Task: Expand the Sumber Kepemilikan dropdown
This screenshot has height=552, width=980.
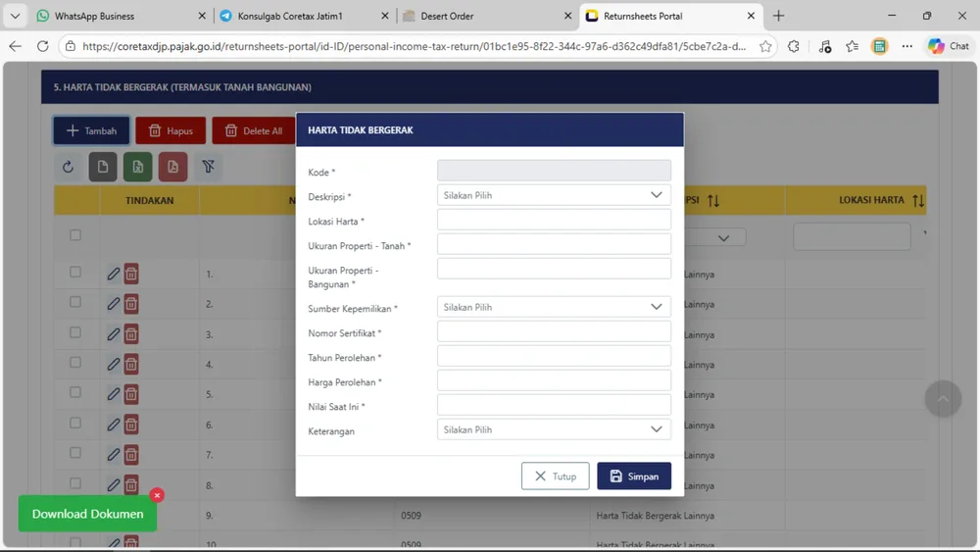Action: pyautogui.click(x=554, y=307)
